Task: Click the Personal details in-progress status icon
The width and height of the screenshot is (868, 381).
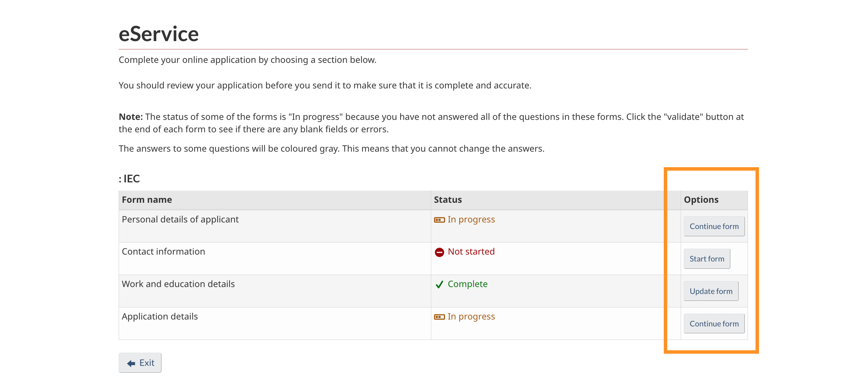Action: 439,220
